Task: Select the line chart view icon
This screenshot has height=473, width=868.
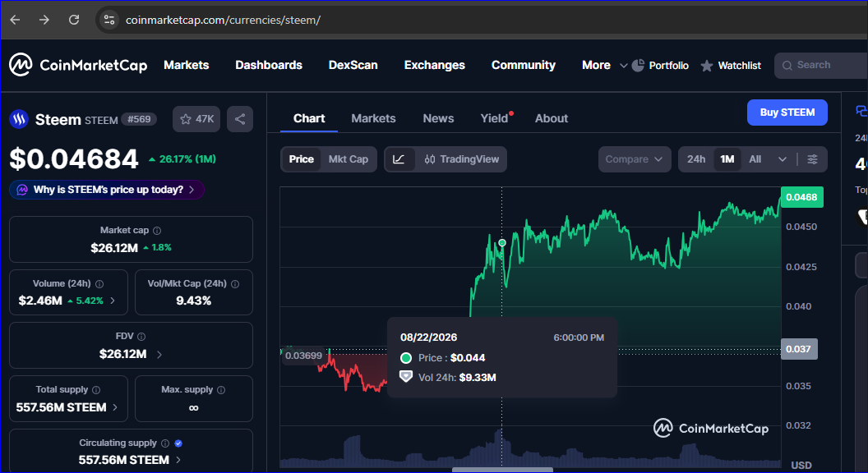Action: (x=399, y=159)
